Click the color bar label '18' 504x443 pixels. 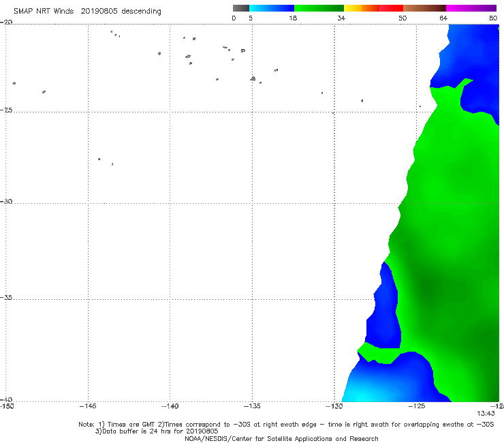(293, 18)
